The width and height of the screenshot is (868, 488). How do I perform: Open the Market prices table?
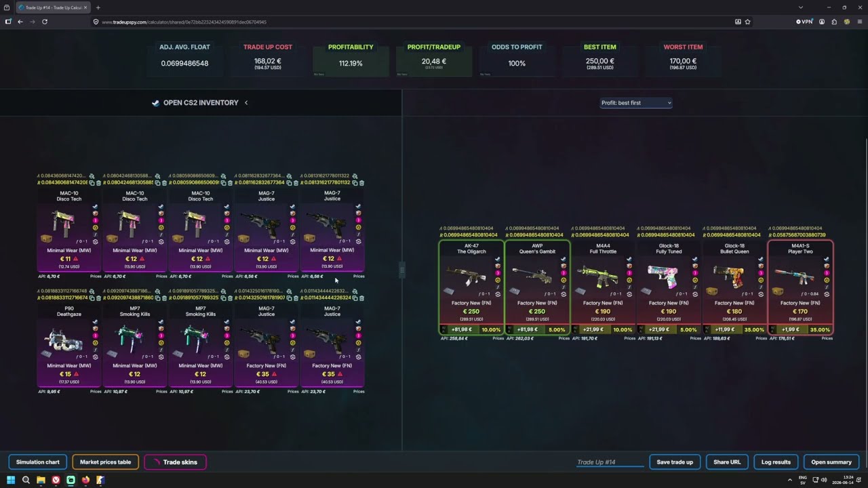105,462
